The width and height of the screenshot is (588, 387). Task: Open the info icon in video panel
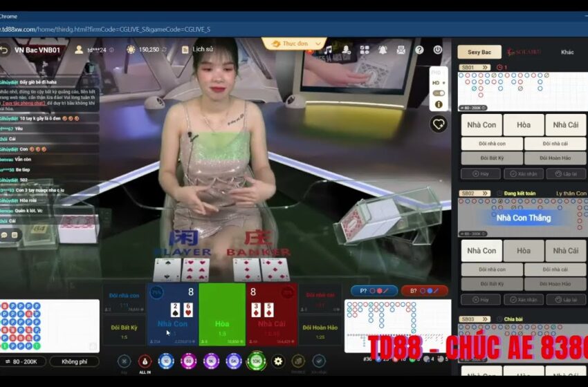[x=439, y=104]
